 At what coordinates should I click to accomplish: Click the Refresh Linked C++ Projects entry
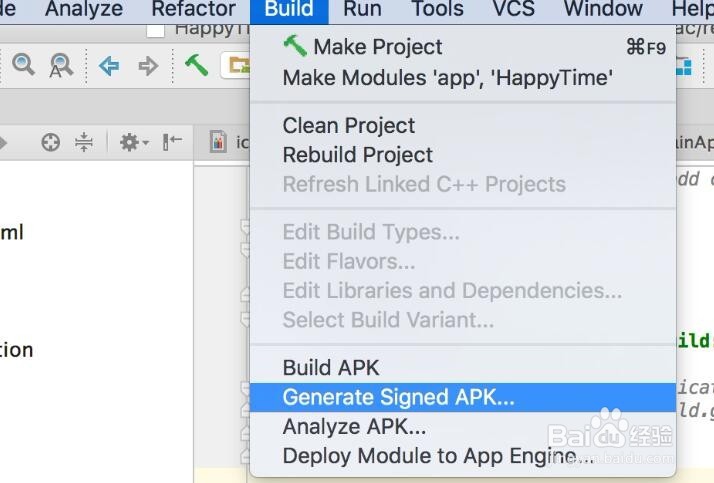click(463, 184)
